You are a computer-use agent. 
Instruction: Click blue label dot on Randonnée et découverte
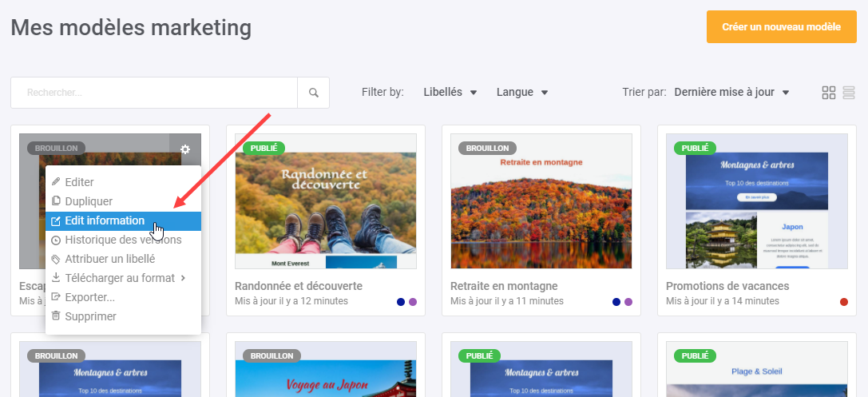tap(401, 302)
